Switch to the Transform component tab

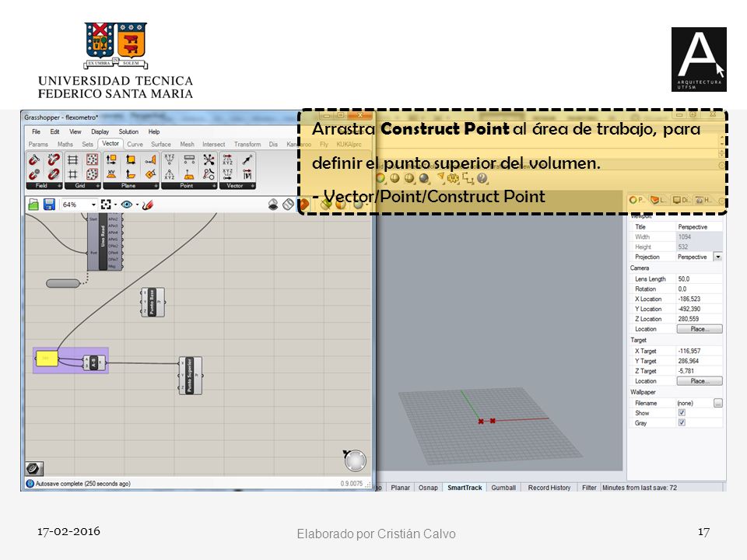point(247,145)
